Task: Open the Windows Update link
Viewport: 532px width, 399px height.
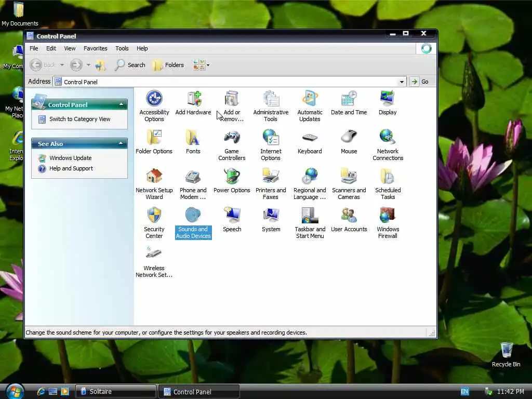Action: point(71,158)
